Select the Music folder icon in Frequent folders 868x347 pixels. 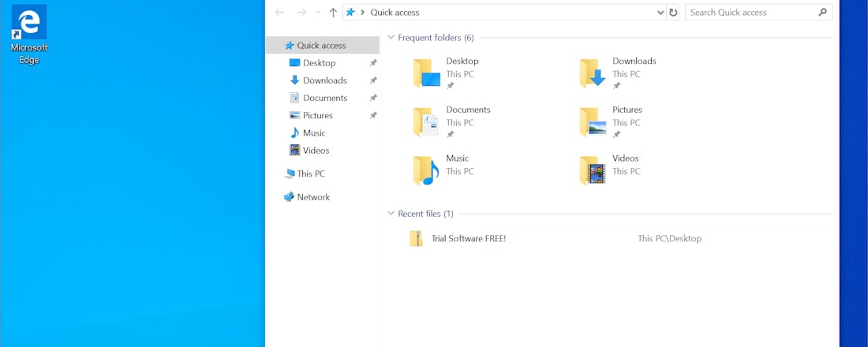426,170
